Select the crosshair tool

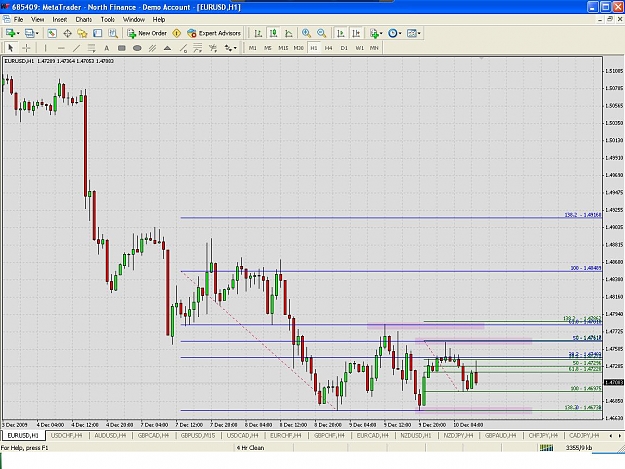(26, 48)
